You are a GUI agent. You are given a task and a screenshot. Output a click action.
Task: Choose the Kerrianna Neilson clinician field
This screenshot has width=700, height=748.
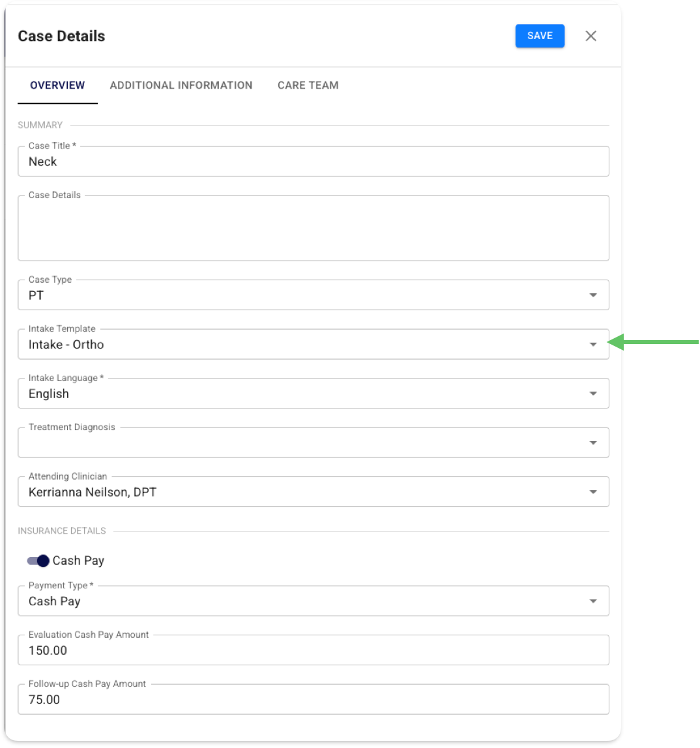coord(300,493)
